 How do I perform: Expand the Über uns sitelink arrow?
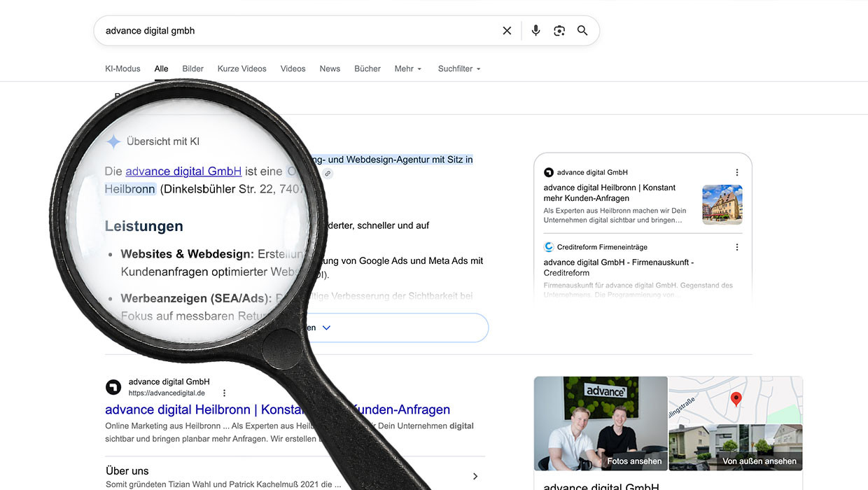(x=475, y=476)
